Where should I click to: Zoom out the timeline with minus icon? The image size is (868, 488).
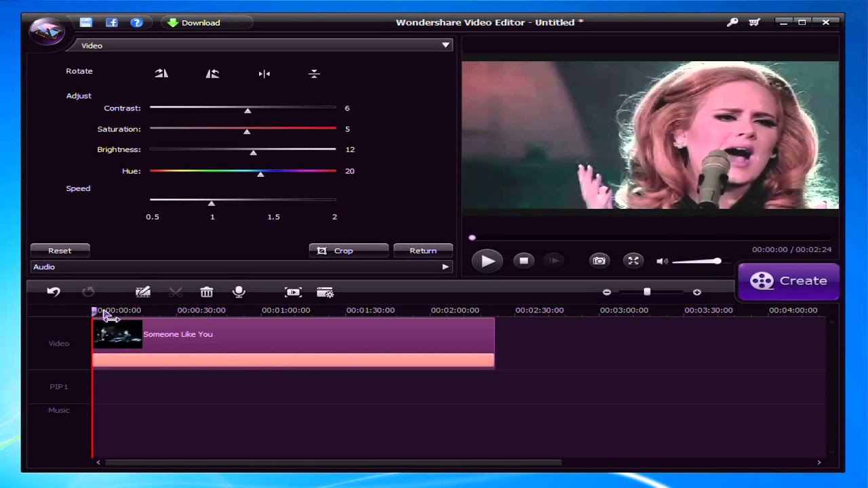click(x=607, y=292)
